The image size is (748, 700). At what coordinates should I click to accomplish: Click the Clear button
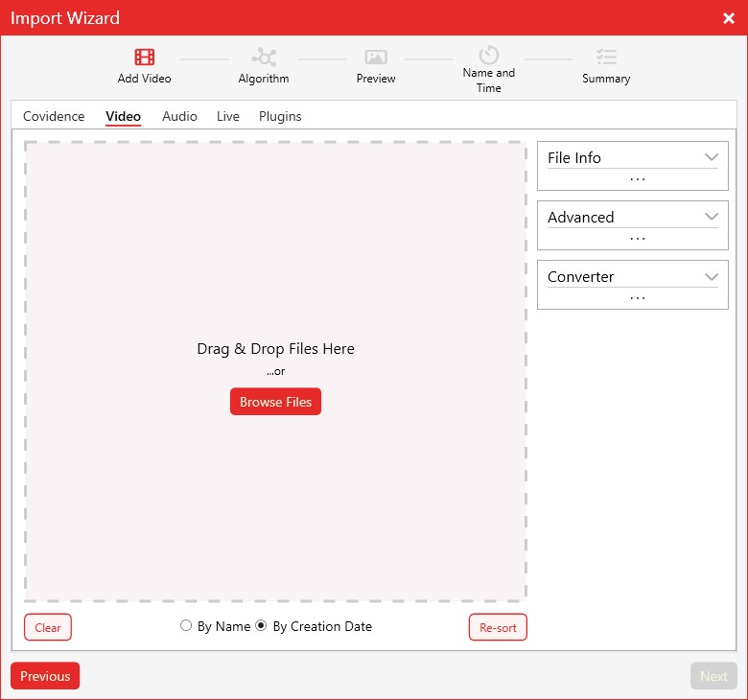[48, 627]
